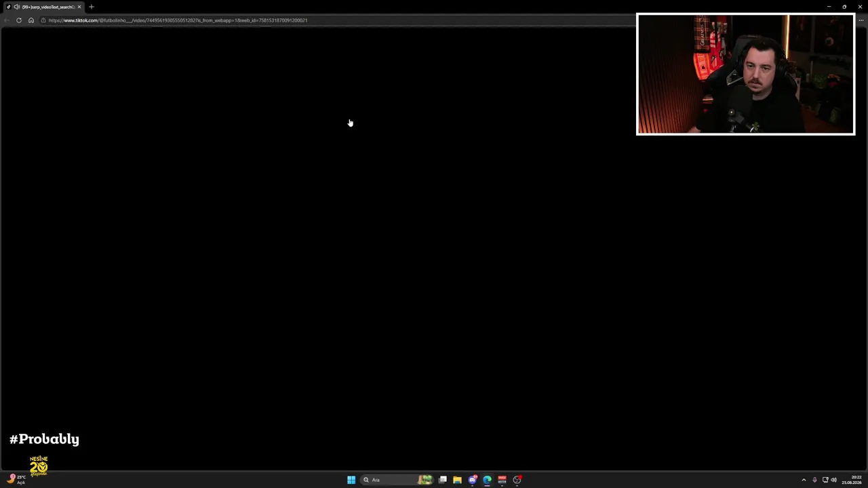Open the browser three-dot menu
The width and height of the screenshot is (868, 488).
[x=861, y=20]
